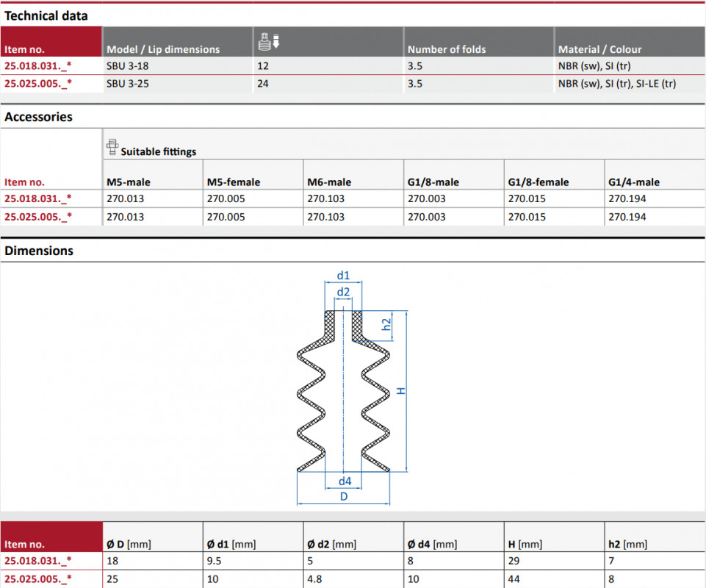Select the "Accessories" section heading

(38, 117)
